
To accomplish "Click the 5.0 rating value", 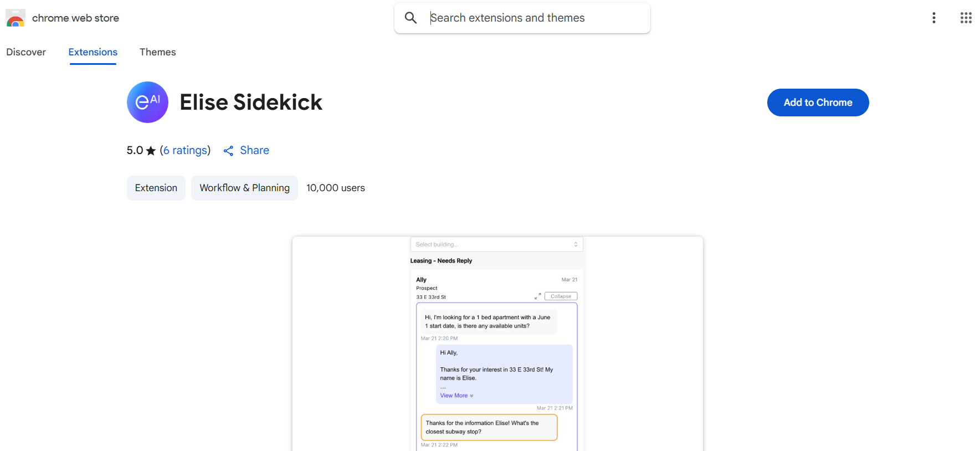I will (135, 150).
